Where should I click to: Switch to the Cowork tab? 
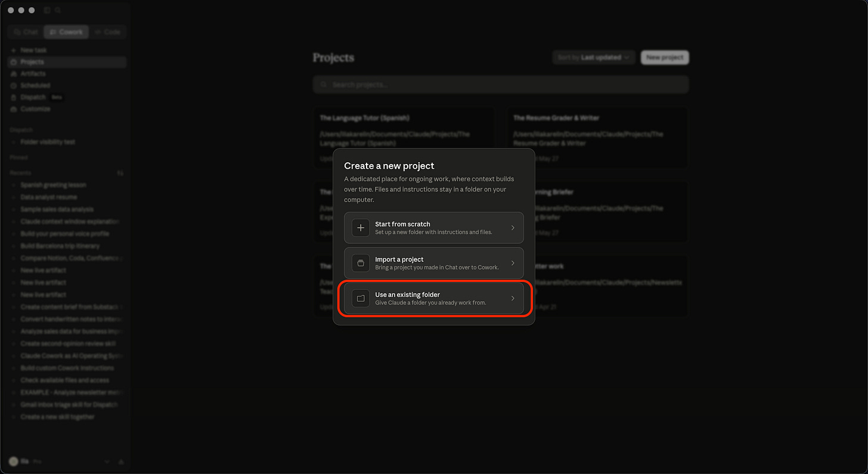66,32
